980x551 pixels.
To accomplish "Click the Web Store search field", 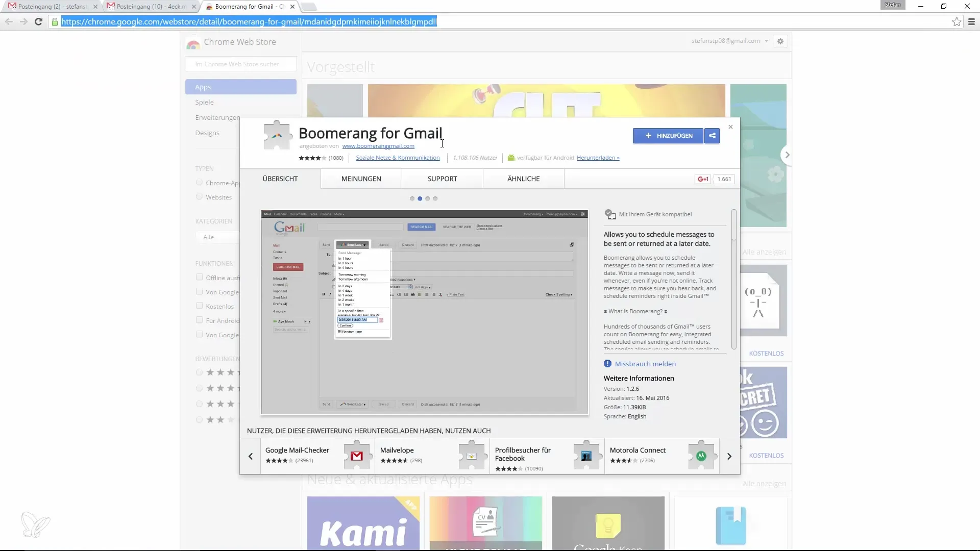I will tap(241, 64).
